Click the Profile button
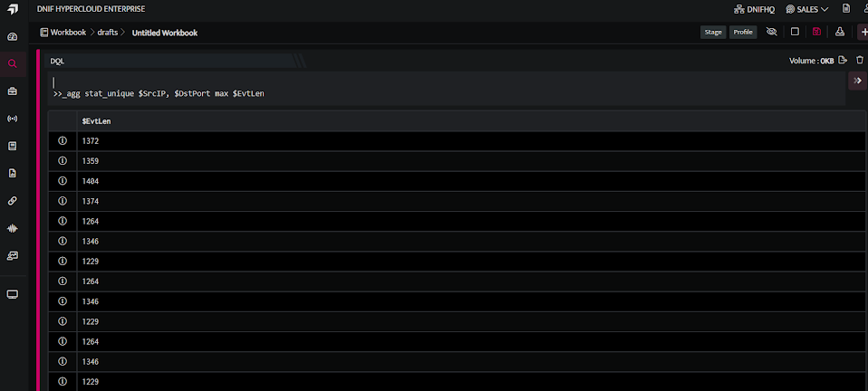The image size is (868, 391). [743, 32]
